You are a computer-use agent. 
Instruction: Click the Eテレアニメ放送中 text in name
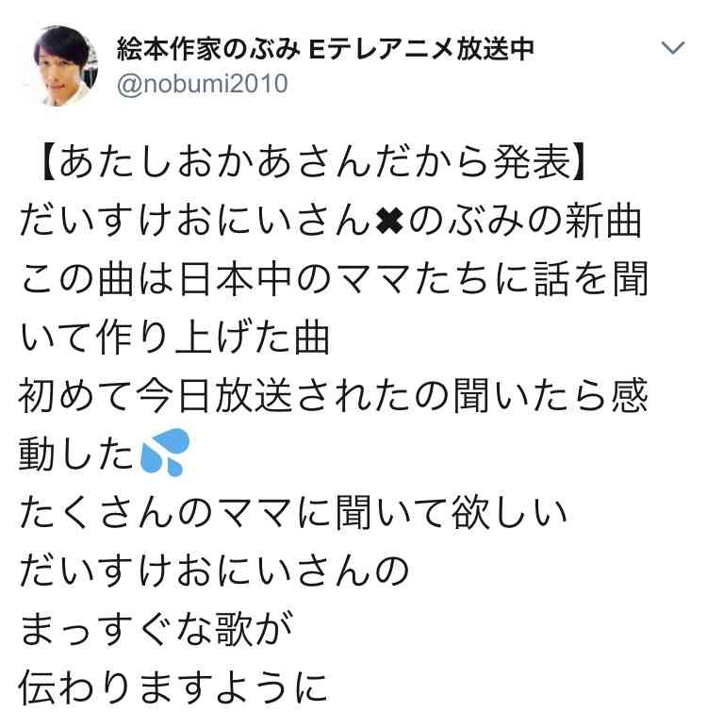[420, 49]
